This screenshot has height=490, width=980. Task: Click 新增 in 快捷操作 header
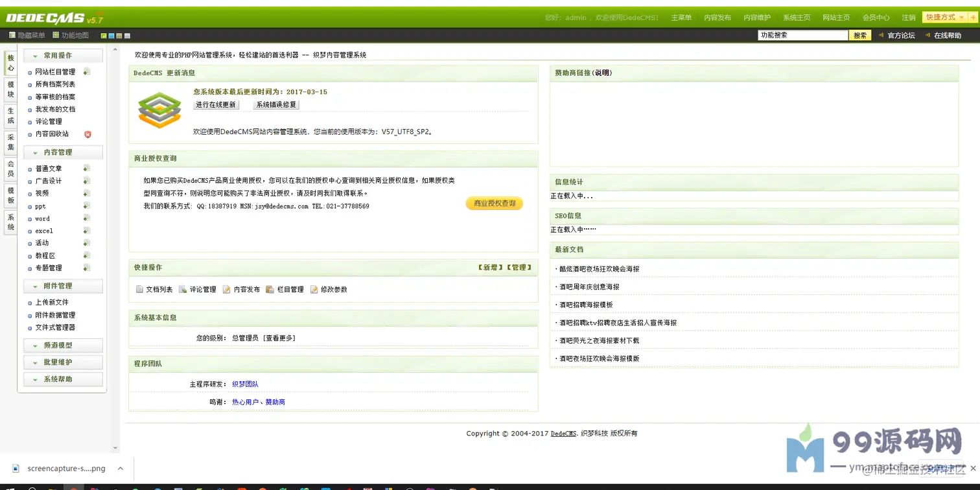tap(491, 268)
